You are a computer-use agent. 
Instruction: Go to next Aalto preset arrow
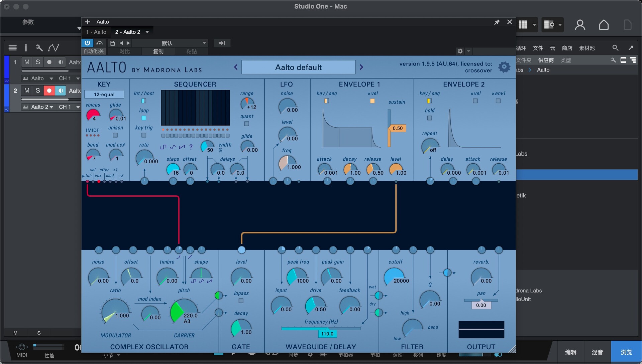(361, 67)
